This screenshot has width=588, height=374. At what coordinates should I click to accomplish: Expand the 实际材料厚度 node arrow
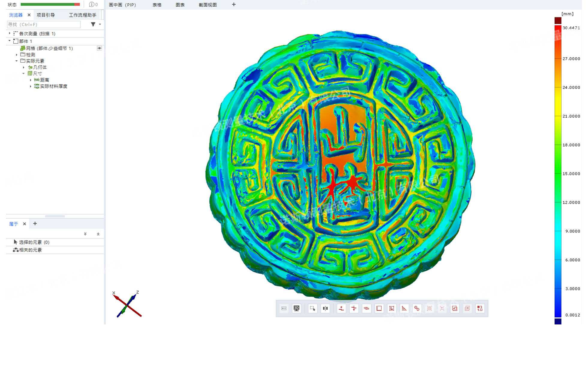point(31,86)
